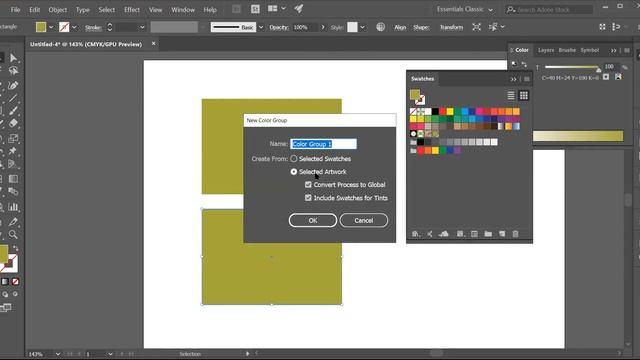Select the Curvature pen tool

pos(13,85)
